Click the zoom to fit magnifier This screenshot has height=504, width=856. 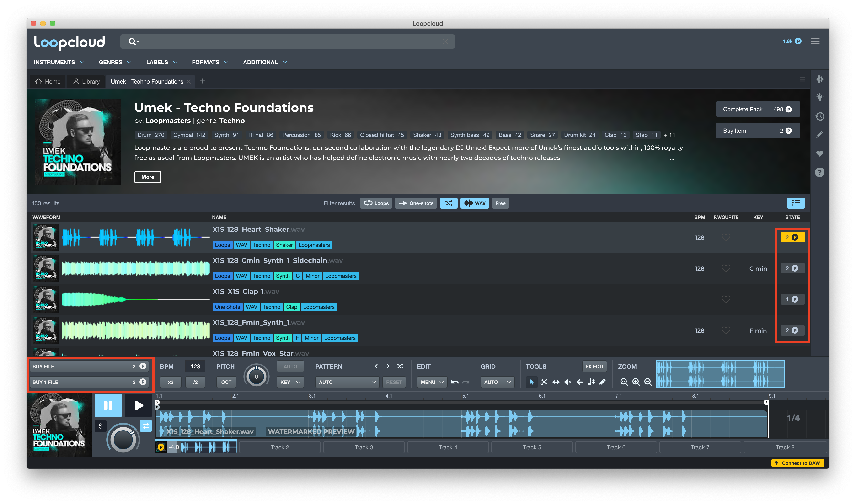624,382
